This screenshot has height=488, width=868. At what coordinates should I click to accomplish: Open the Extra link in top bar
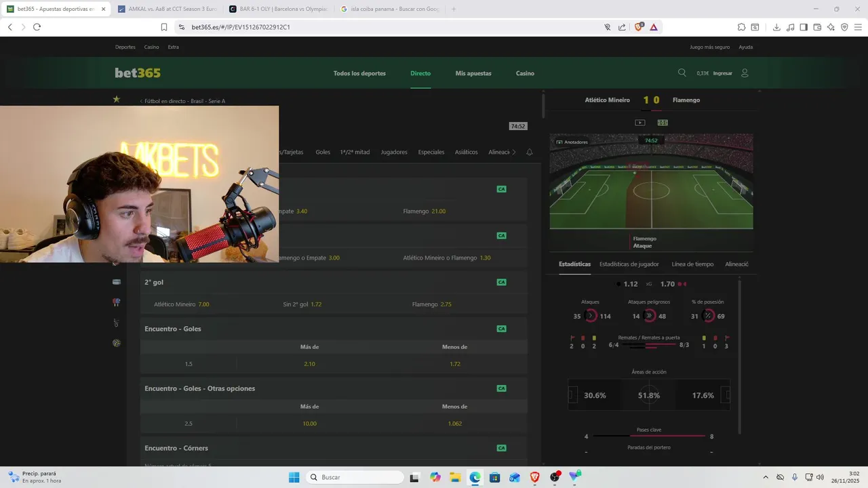pos(174,47)
